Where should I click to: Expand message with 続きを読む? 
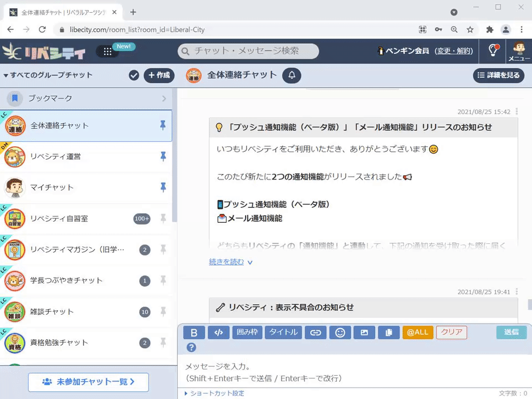click(231, 262)
